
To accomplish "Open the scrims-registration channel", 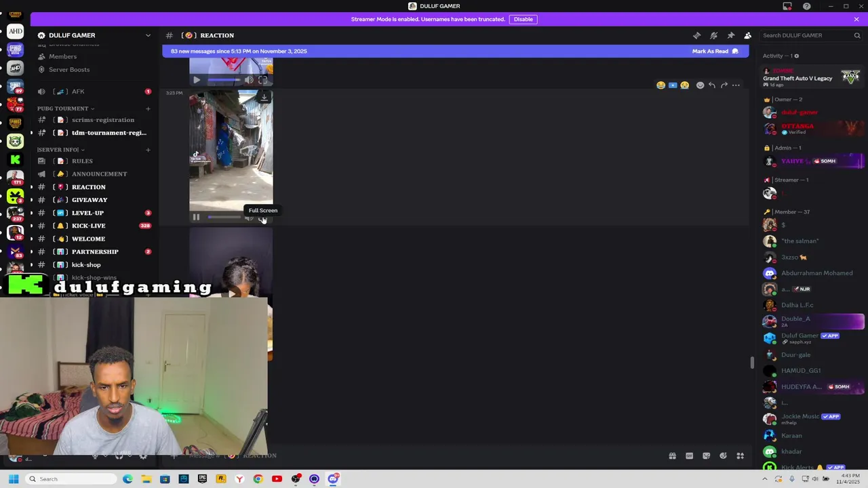I will [x=94, y=120].
